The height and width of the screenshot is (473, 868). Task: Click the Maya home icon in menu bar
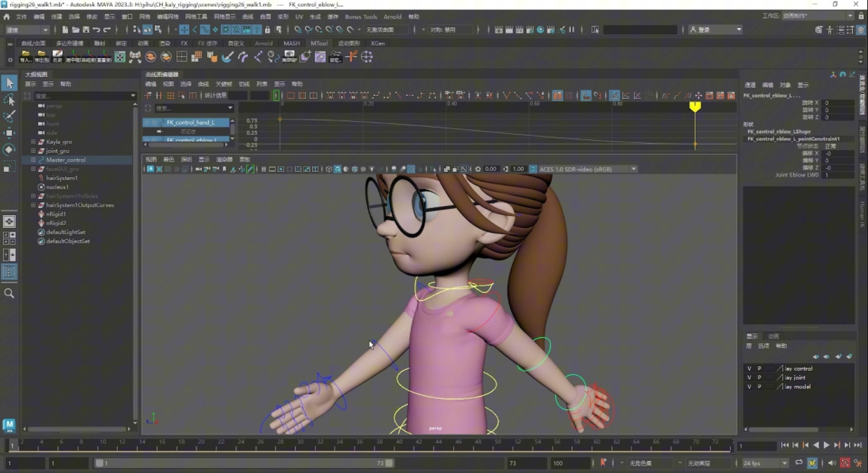tap(7, 16)
